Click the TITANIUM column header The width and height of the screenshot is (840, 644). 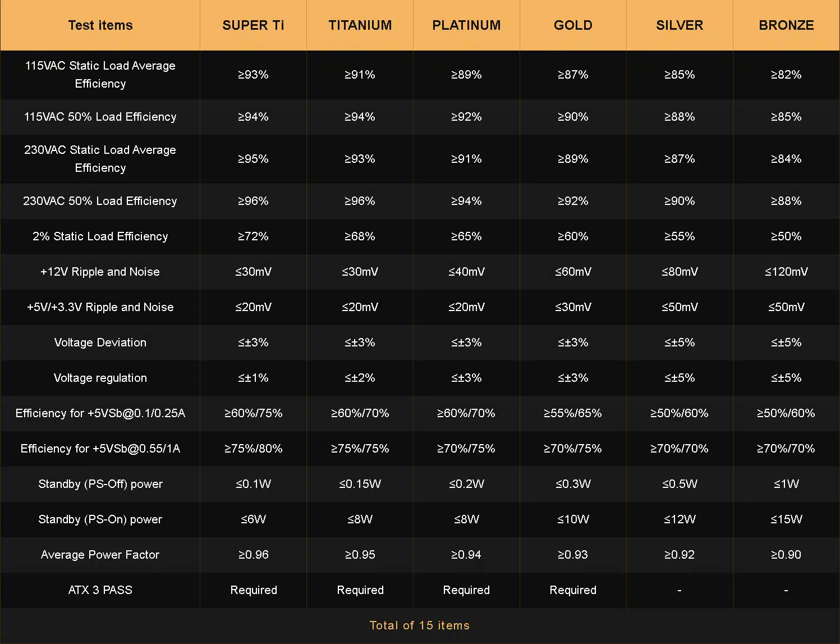(360, 25)
